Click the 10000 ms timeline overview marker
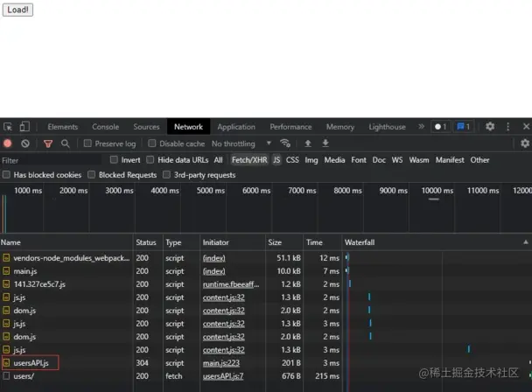The width and height of the screenshot is (532, 392). 437,191
